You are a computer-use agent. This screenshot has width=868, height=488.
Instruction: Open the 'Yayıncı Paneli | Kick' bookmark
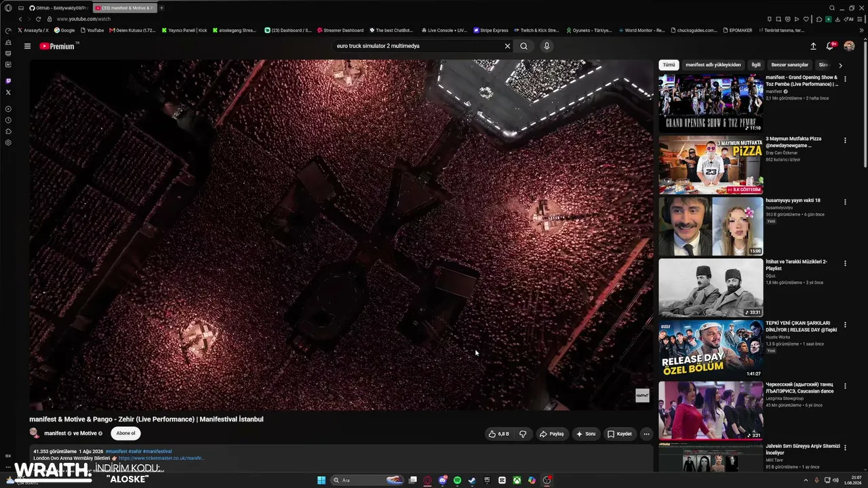point(184,30)
